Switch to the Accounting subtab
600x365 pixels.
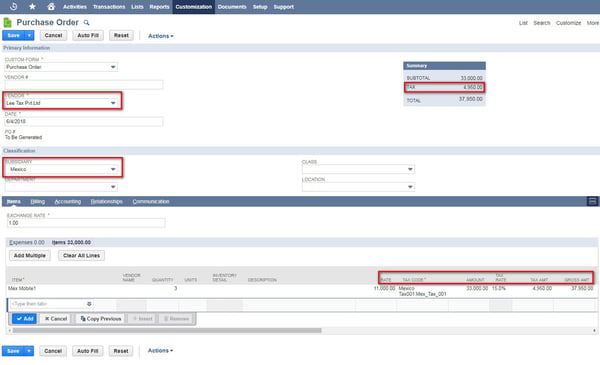68,202
